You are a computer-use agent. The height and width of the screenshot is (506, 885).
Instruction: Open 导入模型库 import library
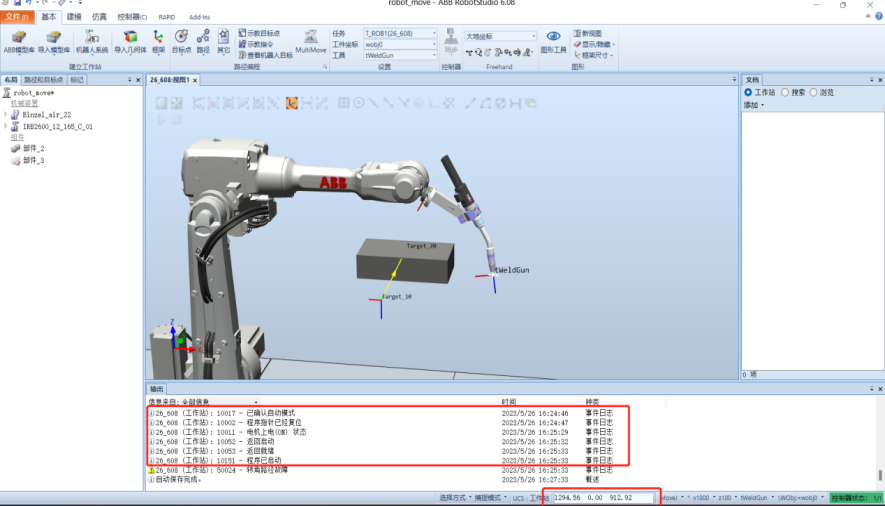[54, 42]
